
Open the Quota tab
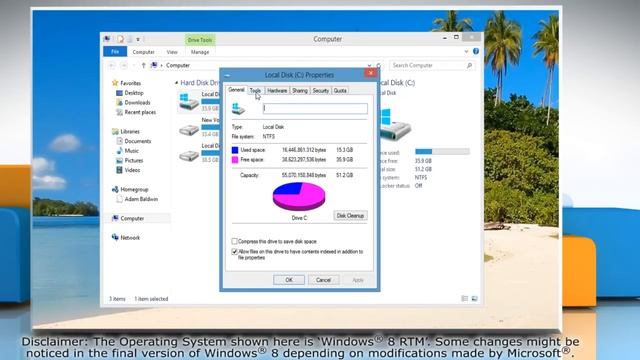click(340, 91)
